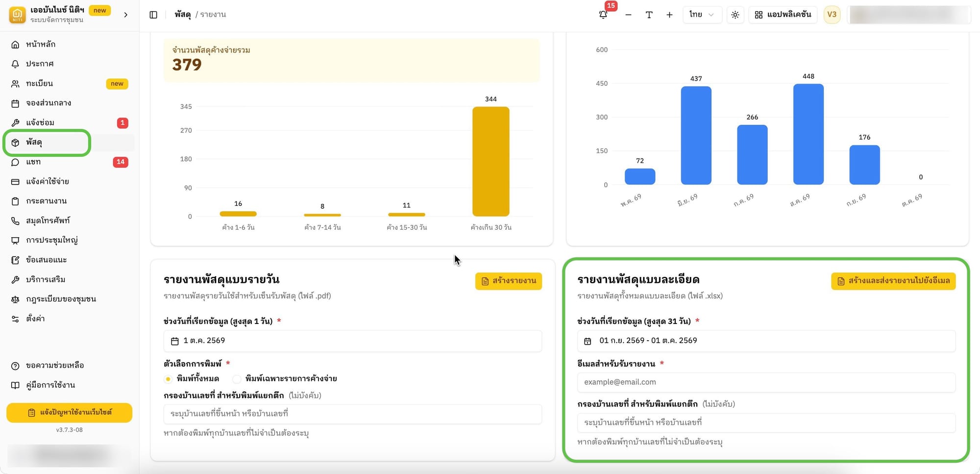Click the red 1 repair badge
The width and height of the screenshot is (980, 474).
122,123
